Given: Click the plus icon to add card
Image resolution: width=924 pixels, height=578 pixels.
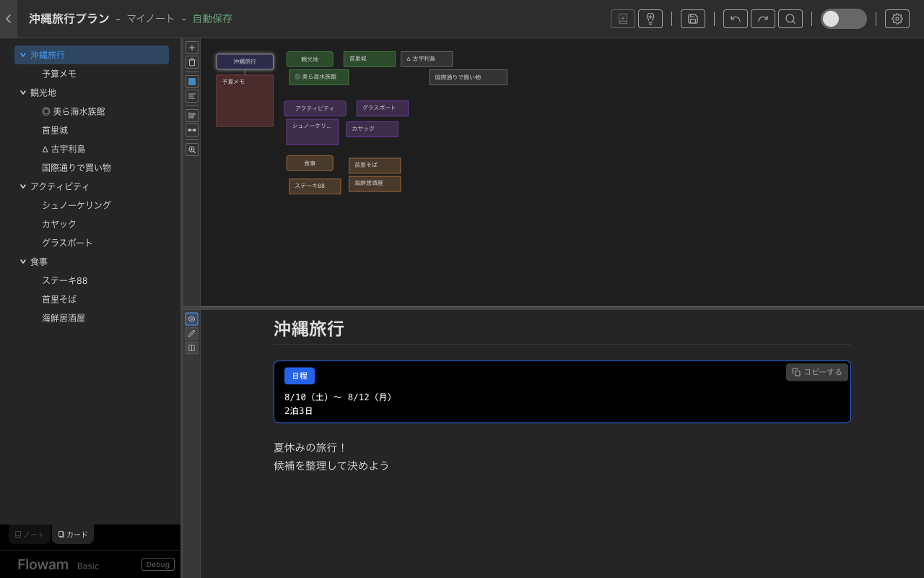Looking at the screenshot, I should tap(191, 48).
